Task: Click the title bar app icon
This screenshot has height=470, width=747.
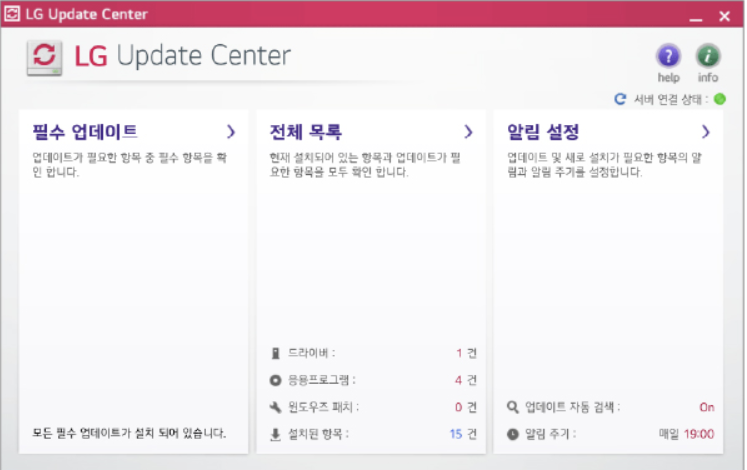Action: [12, 14]
